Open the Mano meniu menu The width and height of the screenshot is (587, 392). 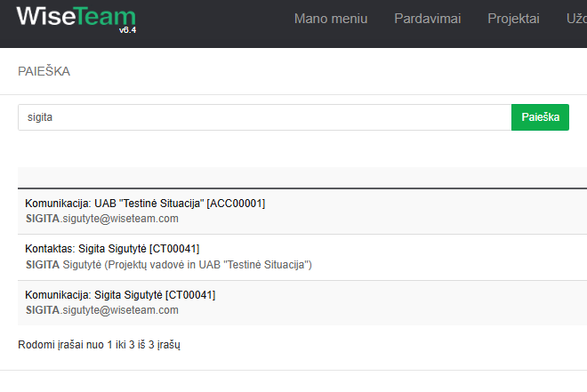coord(331,19)
